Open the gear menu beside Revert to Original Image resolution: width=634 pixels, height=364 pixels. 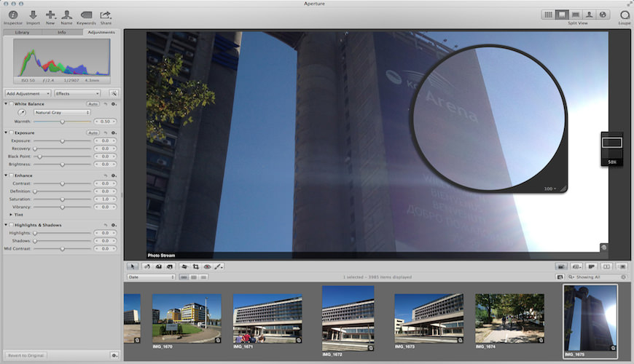click(114, 355)
